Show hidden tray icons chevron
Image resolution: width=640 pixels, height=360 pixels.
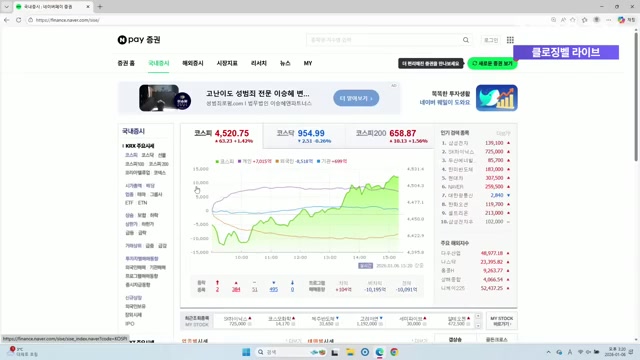click(549, 352)
